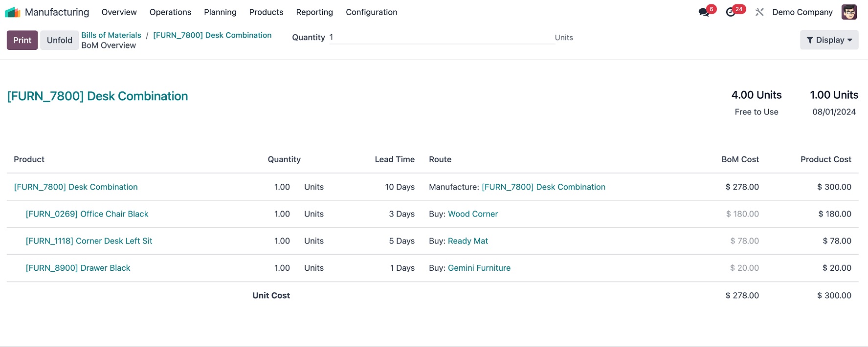Open the Configuration menu
This screenshot has height=347, width=868.
click(x=371, y=12)
